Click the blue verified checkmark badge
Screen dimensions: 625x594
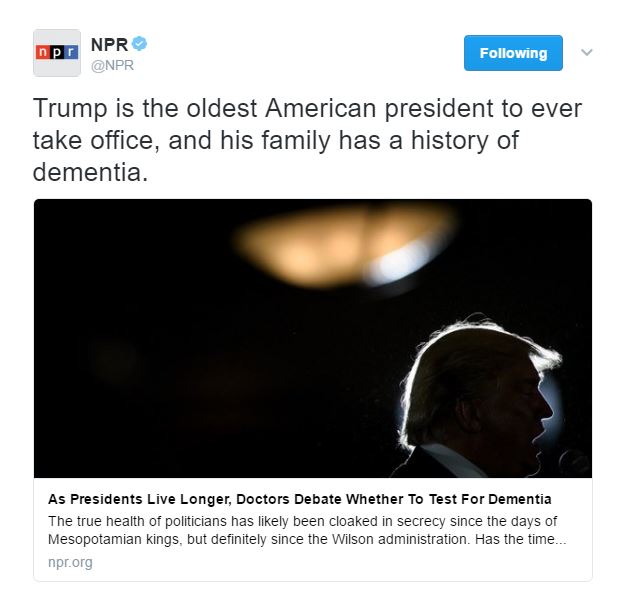140,44
